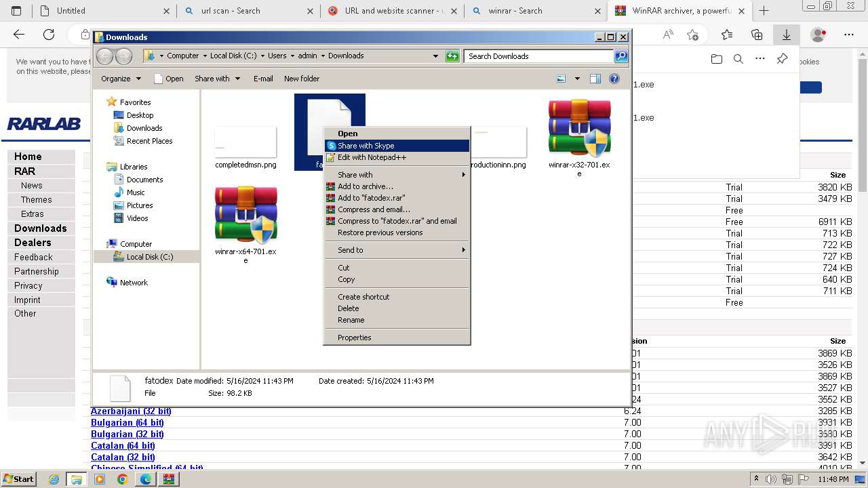Choose Create shortcut

(x=397, y=297)
